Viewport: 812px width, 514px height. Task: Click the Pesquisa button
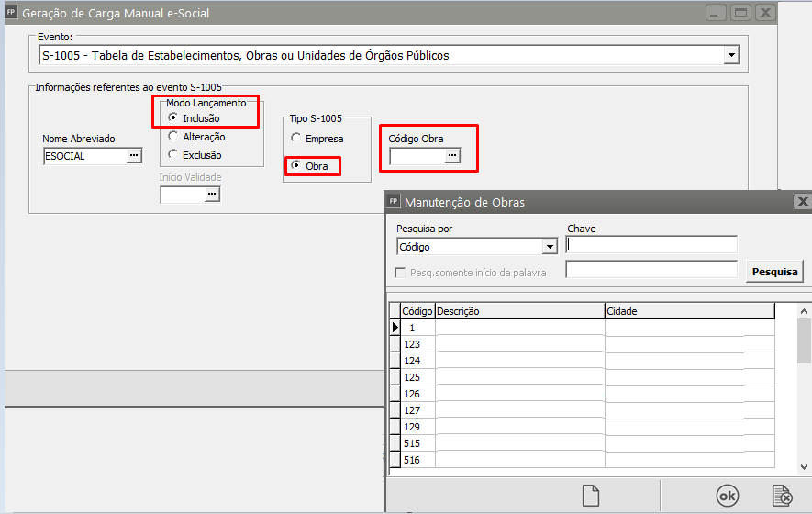tap(775, 272)
